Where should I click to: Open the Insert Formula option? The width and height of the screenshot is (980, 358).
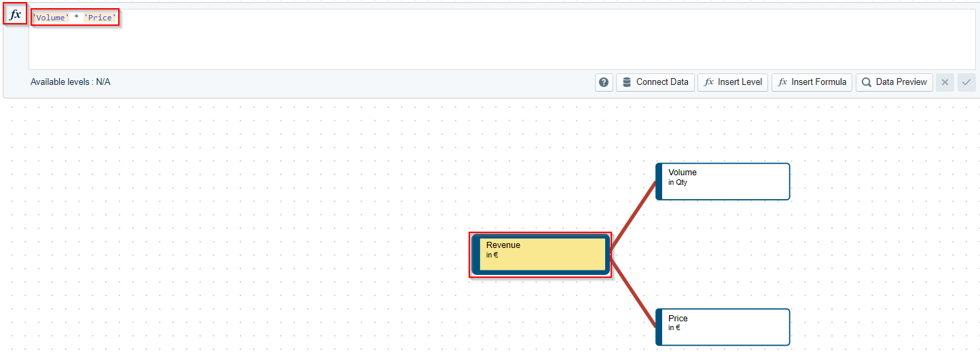click(x=812, y=82)
